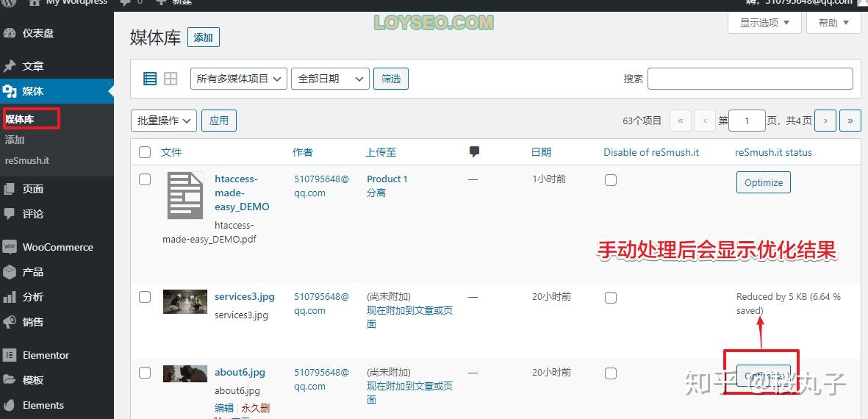Click the 编辑 link under about6.jpg

tap(224, 409)
